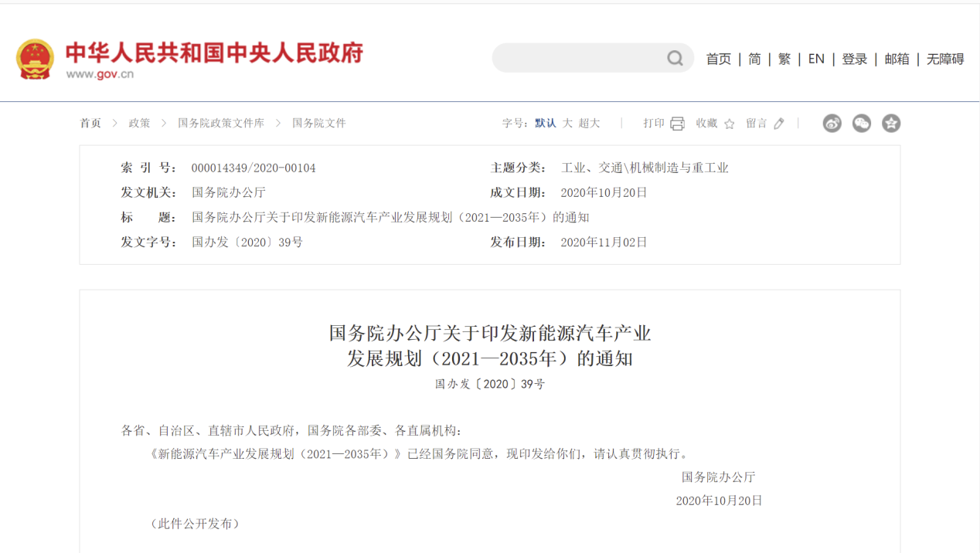Share the page via Weibo icon
980x553 pixels.
point(832,124)
